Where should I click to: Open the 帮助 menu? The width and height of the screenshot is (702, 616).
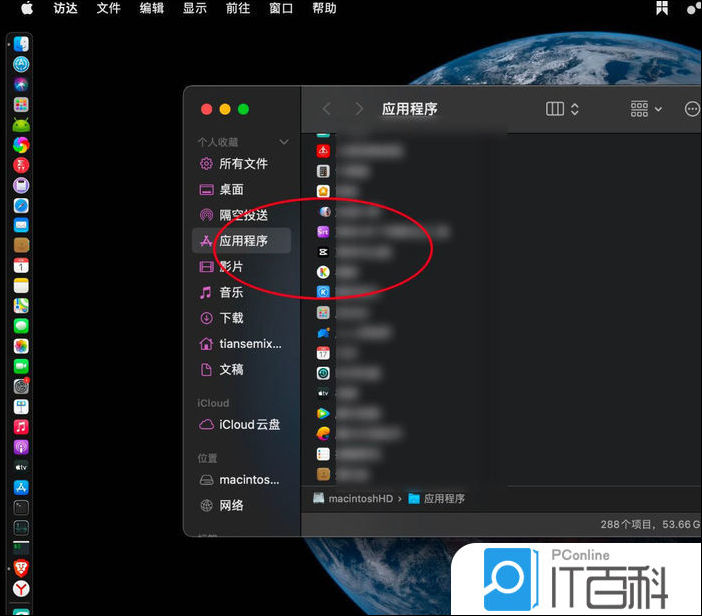pyautogui.click(x=324, y=9)
